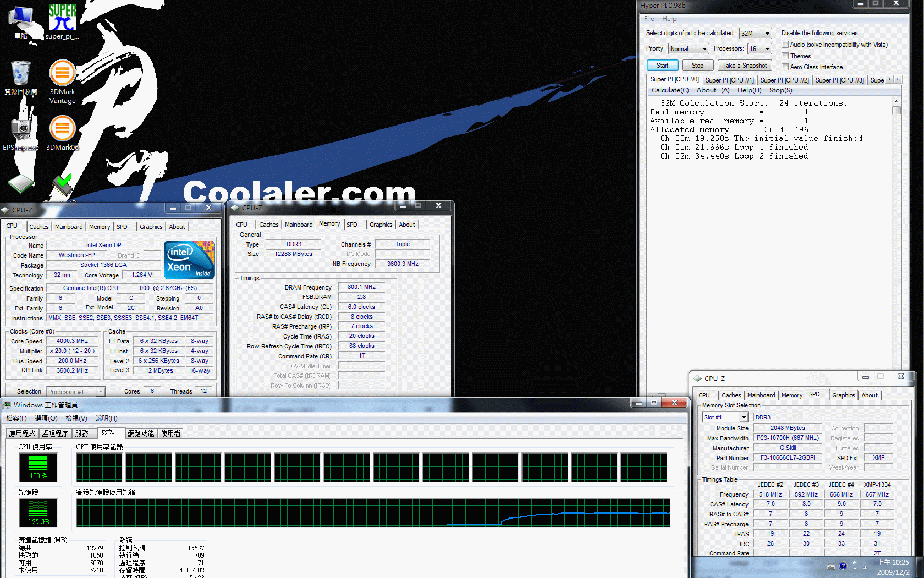The width and height of the screenshot is (924, 578).
Task: Open the 32M digits of pi dropdown
Action: click(755, 34)
